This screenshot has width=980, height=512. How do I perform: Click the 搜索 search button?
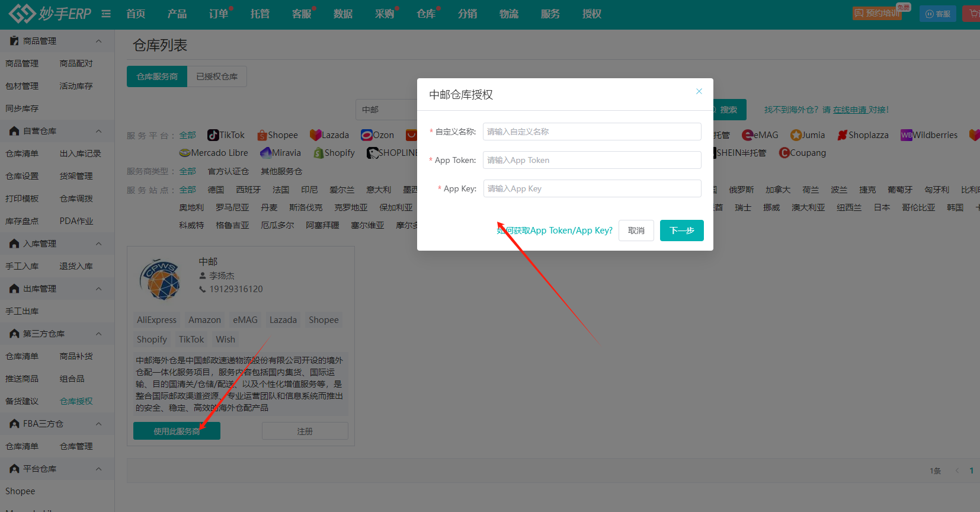pos(728,110)
